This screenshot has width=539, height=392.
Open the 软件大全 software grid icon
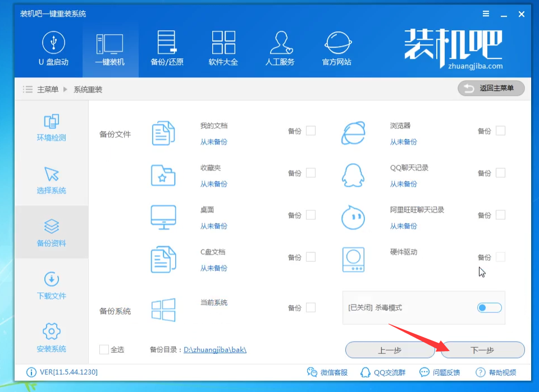[x=223, y=43]
